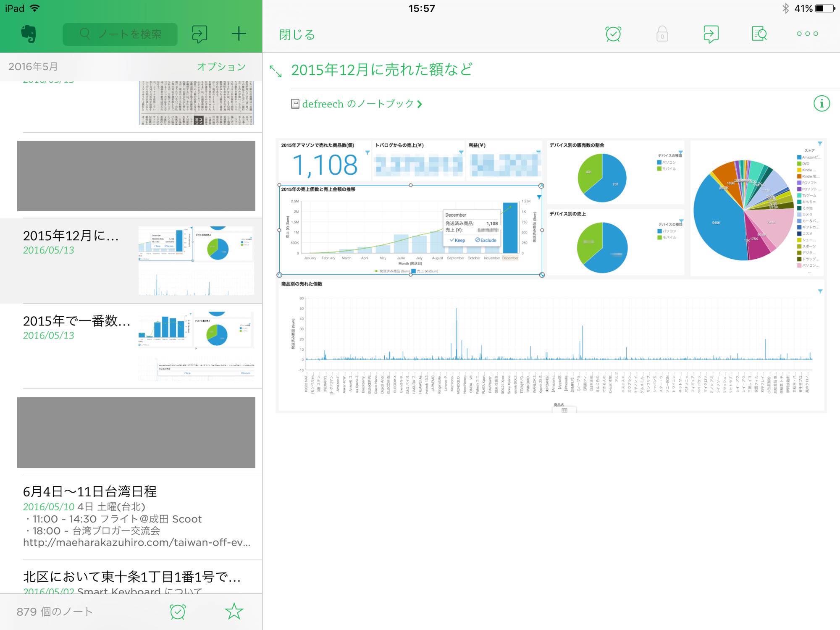Viewport: 840px width, 630px height.
Task: Open the 6月4日〜11日台湾日程 note
Action: click(x=131, y=517)
